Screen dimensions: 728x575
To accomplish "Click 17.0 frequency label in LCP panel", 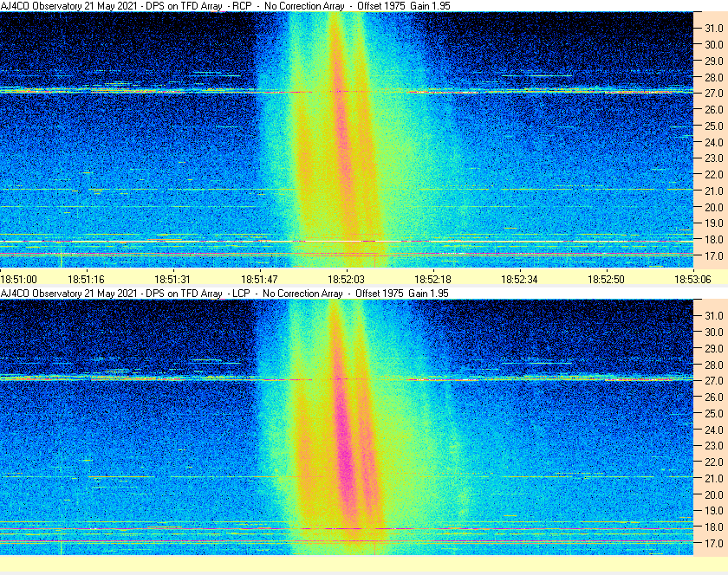I will [x=714, y=544].
